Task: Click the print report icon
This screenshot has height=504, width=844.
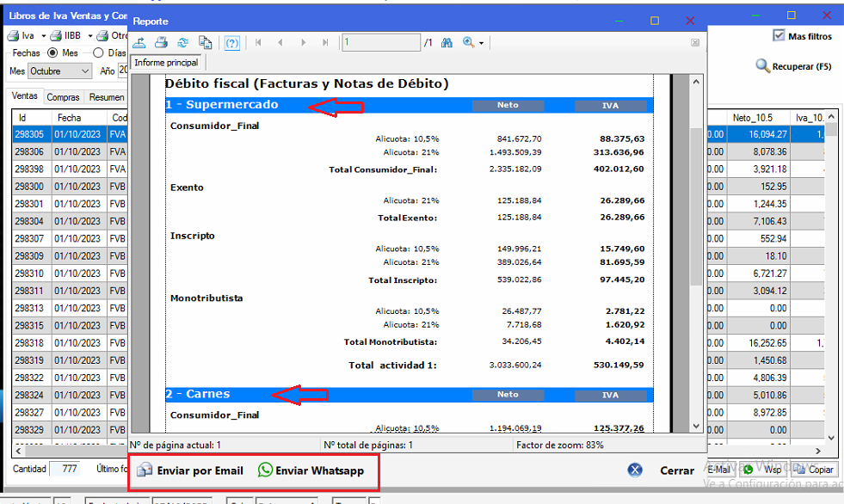Action: tap(161, 43)
